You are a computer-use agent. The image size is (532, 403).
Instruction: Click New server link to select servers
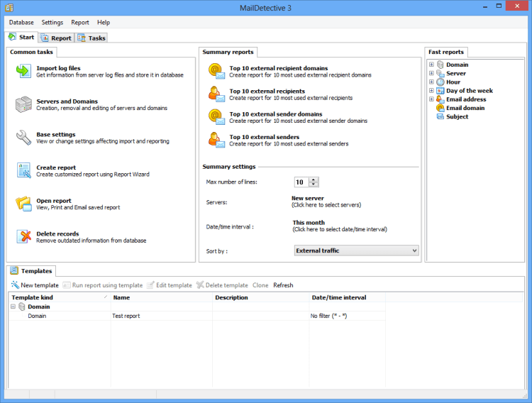308,198
